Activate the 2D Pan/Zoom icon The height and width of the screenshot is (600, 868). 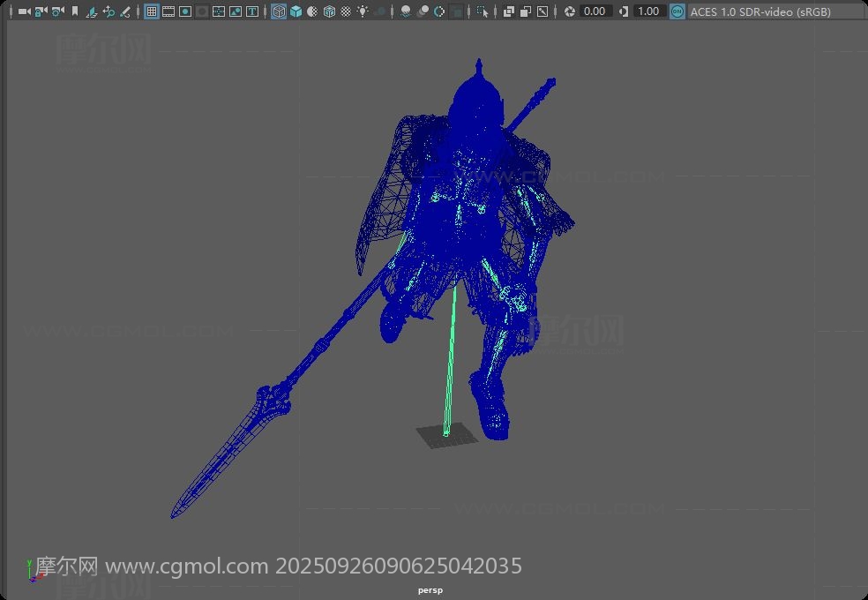click(108, 11)
